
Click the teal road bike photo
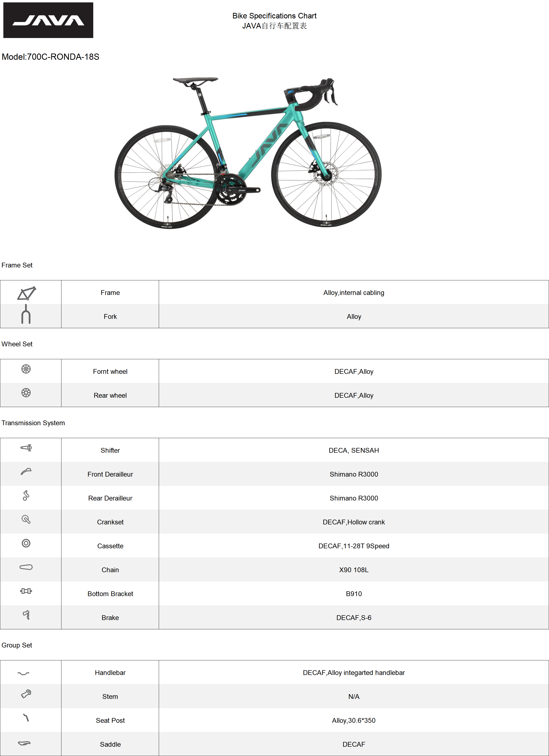pos(248,153)
